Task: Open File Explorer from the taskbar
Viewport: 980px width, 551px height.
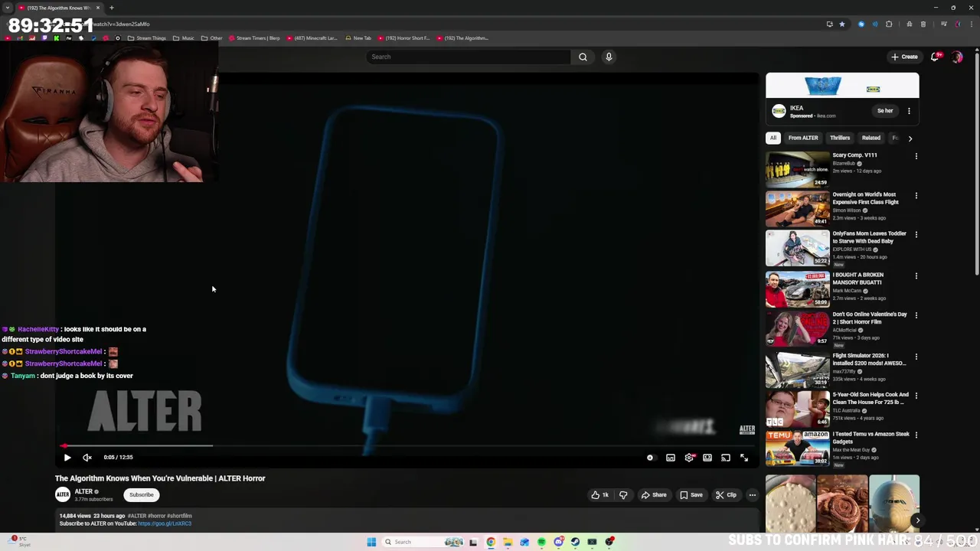Action: [508, 542]
